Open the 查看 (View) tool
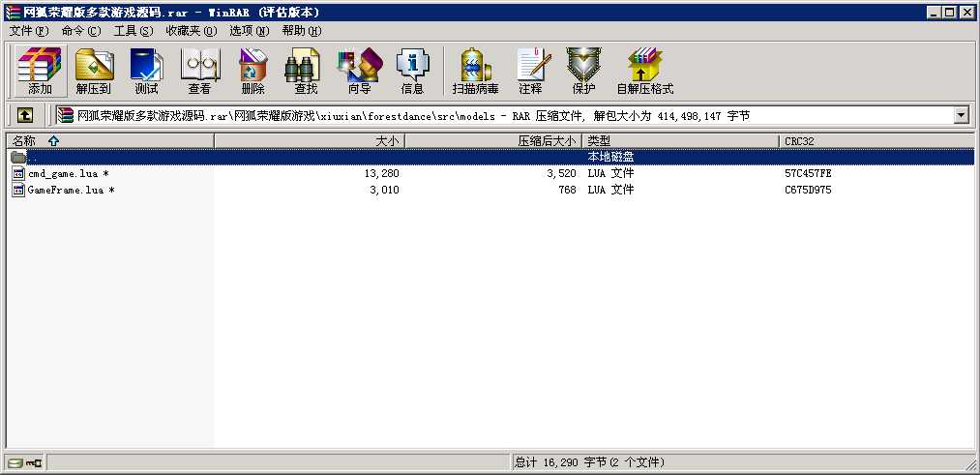Image resolution: width=980 pixels, height=475 pixels. (200, 71)
